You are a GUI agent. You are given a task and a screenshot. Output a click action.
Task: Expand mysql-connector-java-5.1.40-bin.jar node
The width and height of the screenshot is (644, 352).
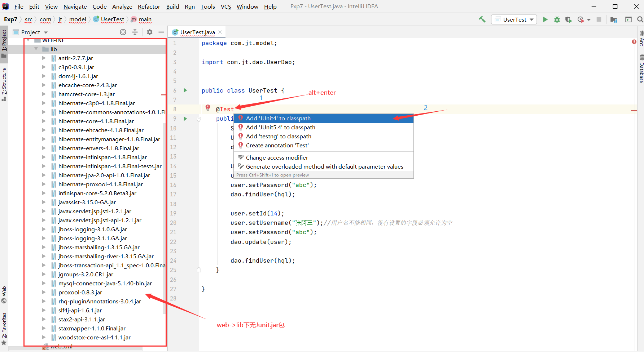click(44, 283)
